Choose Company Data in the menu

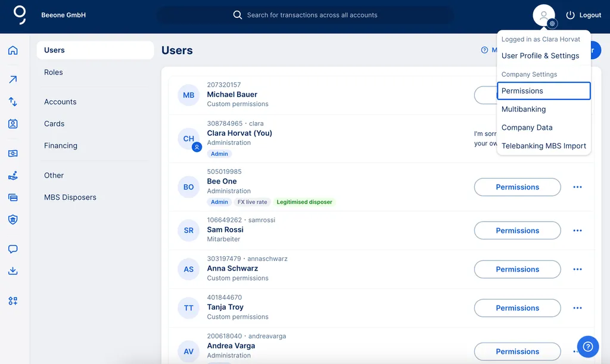(x=527, y=127)
